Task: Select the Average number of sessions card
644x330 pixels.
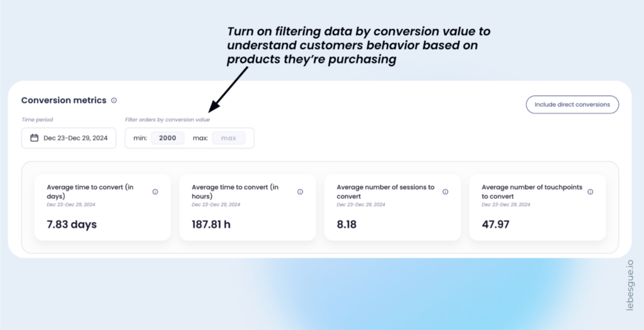Action: click(x=392, y=207)
